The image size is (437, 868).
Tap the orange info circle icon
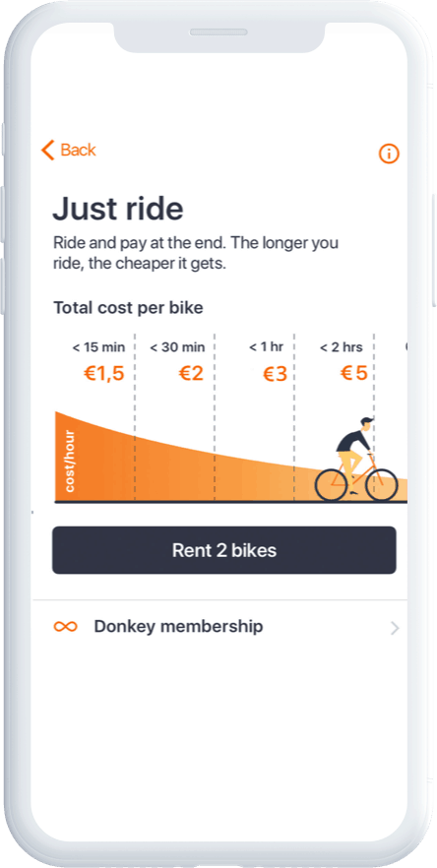389,154
